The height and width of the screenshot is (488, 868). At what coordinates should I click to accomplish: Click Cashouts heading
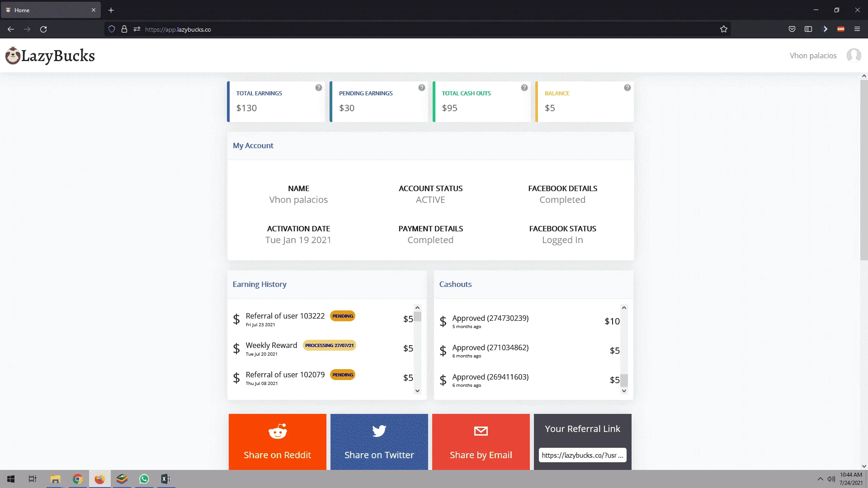coord(455,284)
